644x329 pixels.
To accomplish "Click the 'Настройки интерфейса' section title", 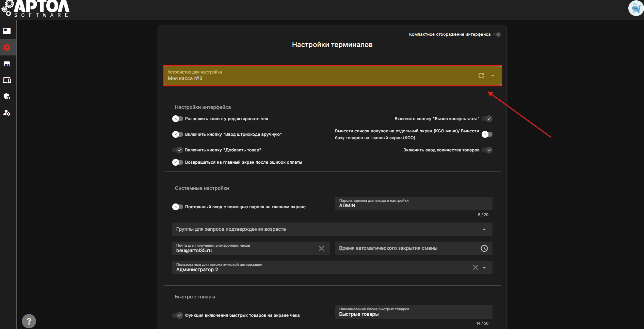I will click(203, 107).
